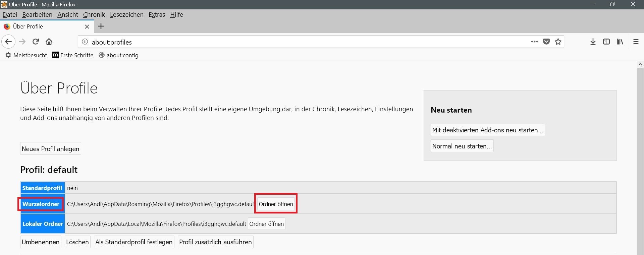Click the Roaming profile path text

point(161,204)
